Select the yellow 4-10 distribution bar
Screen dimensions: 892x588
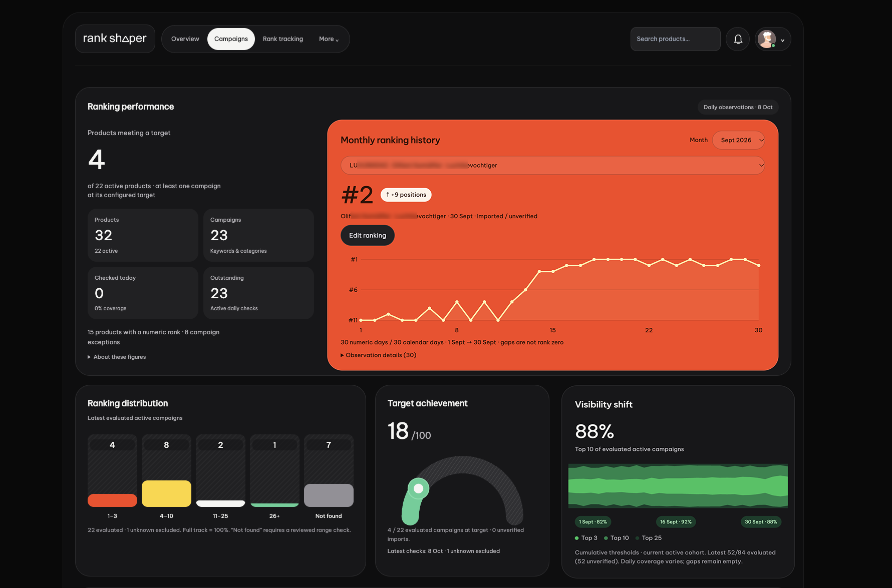click(x=166, y=493)
